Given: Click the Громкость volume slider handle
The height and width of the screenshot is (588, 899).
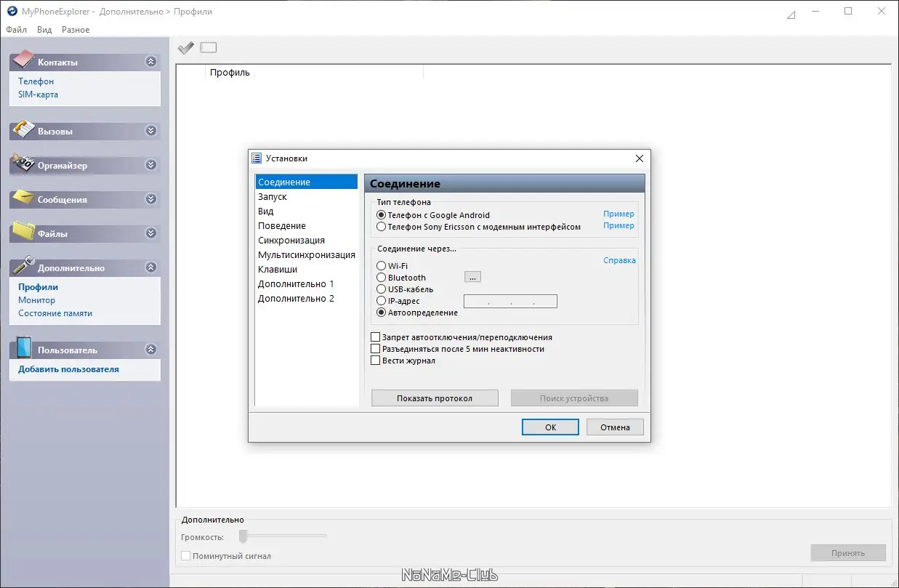Looking at the screenshot, I should tap(243, 536).
